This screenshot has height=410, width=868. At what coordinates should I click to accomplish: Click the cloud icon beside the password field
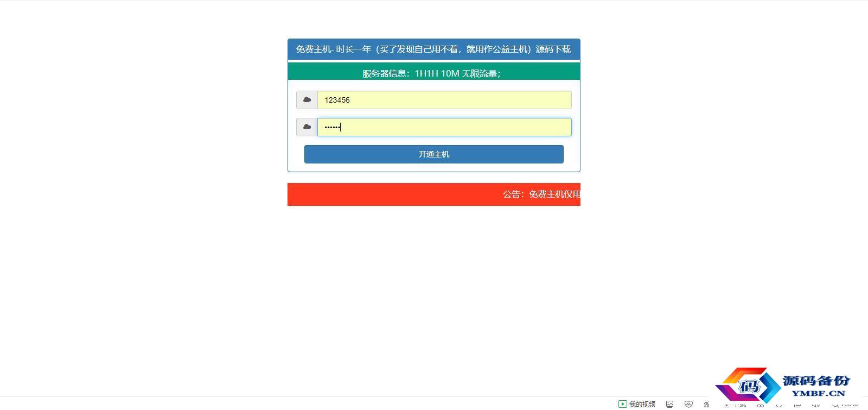click(307, 127)
